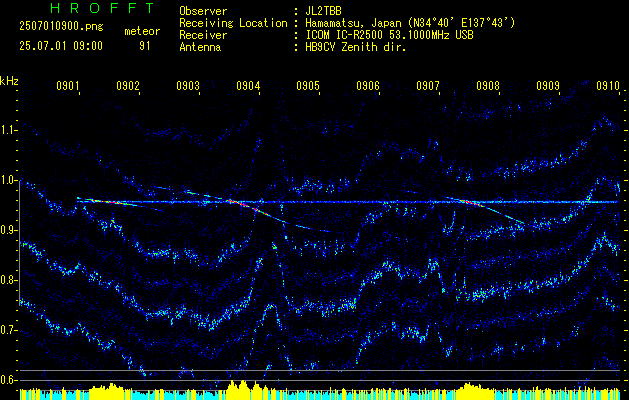Click HB9CV Zenith dir. text

356,47
